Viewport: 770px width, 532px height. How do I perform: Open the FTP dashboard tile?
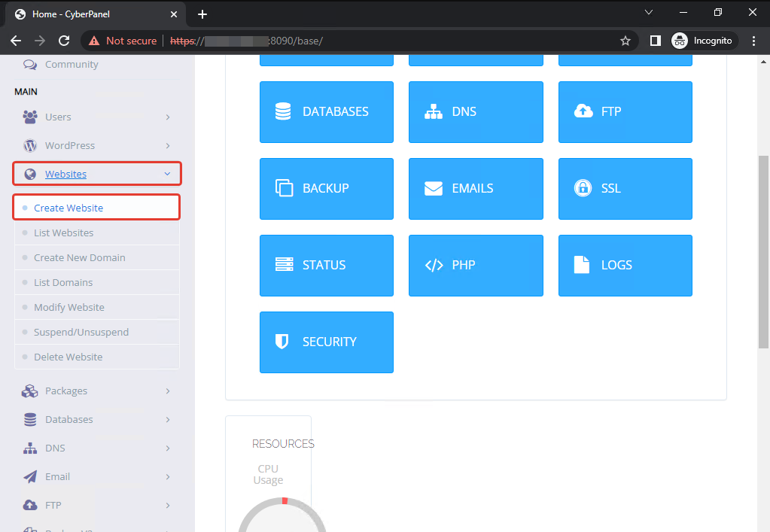click(625, 112)
